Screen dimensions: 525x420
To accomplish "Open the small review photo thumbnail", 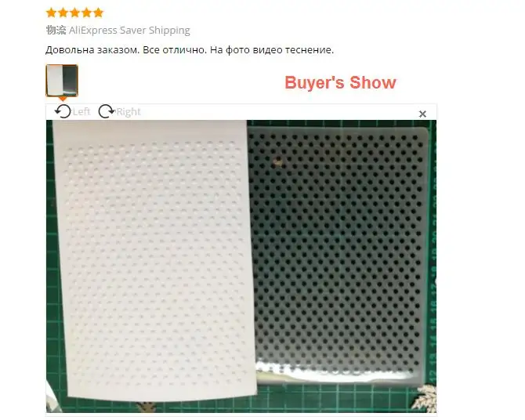I will coord(62,81).
